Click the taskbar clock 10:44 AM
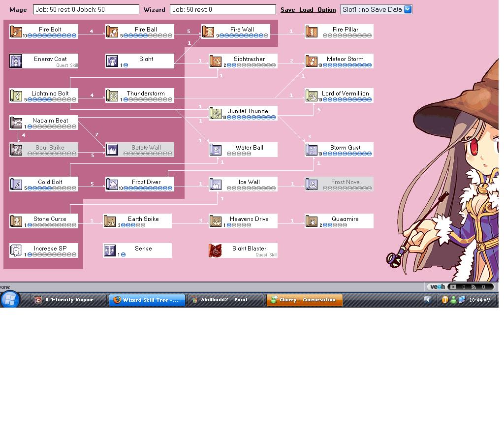 [480, 300]
